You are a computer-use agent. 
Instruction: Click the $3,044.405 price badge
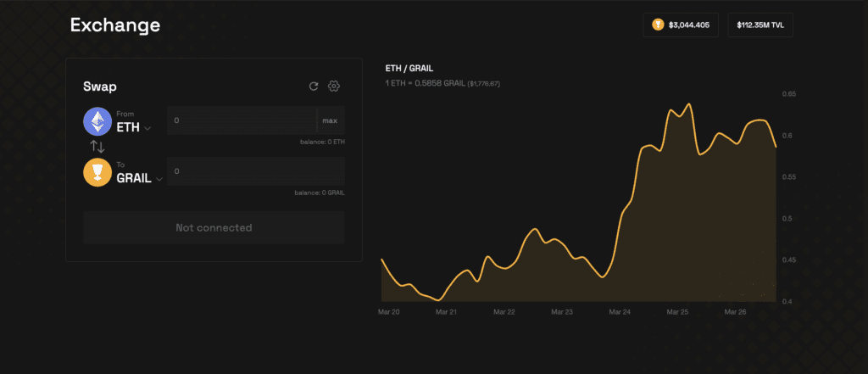coord(681,25)
